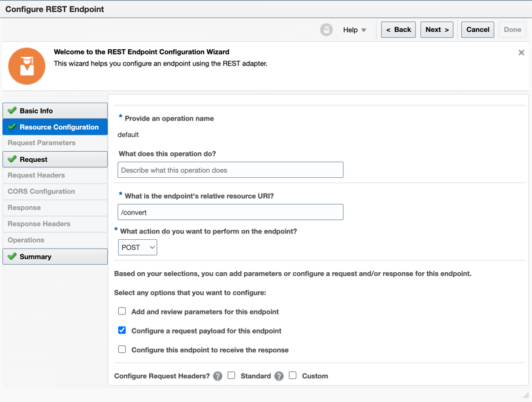Click the REST adapter logo in the wizard header
532x402 pixels.
tap(27, 65)
